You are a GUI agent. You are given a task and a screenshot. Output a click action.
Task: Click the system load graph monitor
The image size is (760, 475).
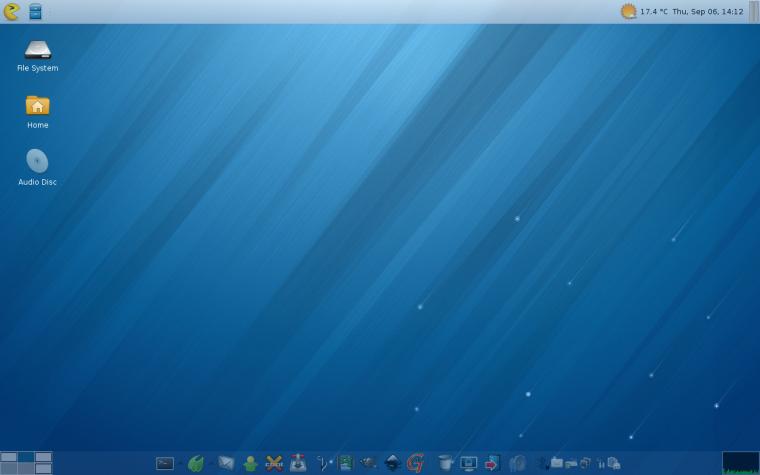click(x=741, y=463)
